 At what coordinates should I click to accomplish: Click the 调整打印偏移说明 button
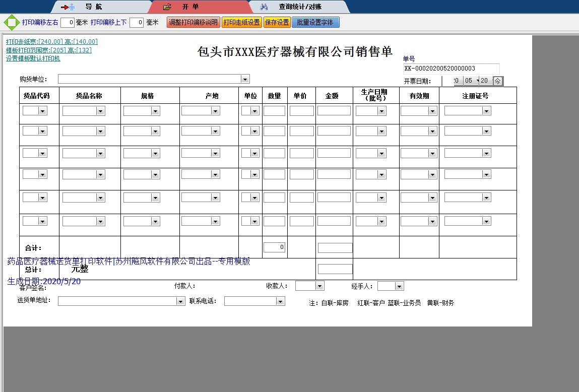click(193, 23)
